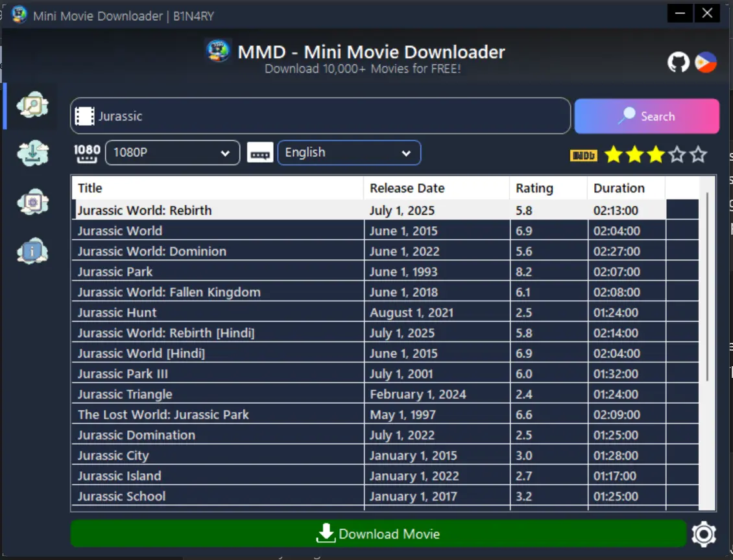Select Jurassic World: Dominion row

(x=385, y=251)
